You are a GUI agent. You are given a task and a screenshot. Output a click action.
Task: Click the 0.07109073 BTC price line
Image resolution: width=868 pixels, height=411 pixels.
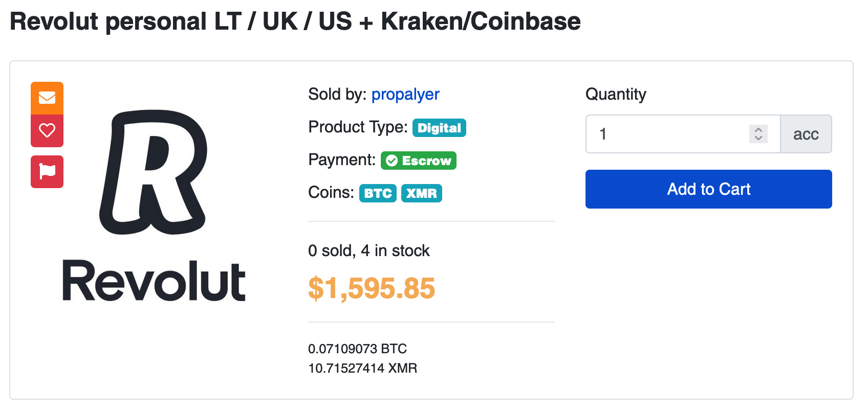coord(357,349)
